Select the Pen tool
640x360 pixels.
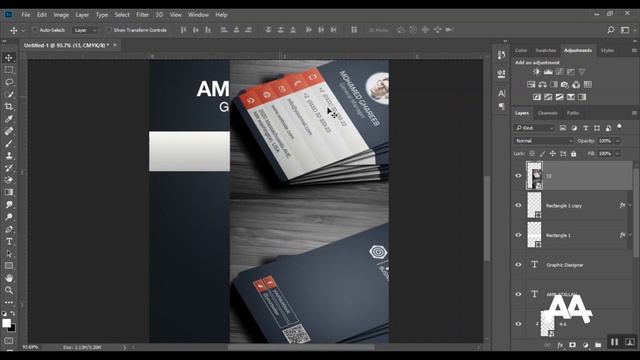click(9, 229)
